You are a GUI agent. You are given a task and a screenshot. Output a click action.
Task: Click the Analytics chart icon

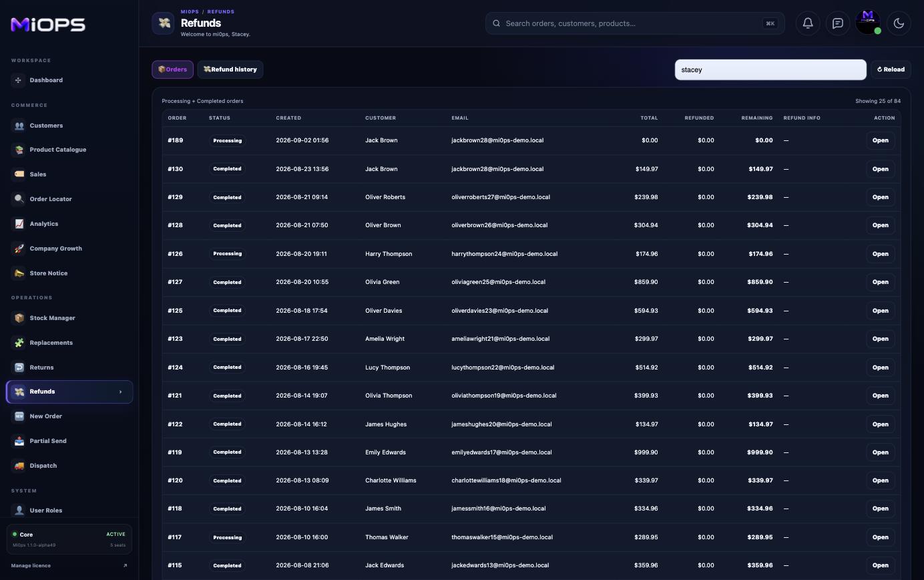click(x=19, y=224)
